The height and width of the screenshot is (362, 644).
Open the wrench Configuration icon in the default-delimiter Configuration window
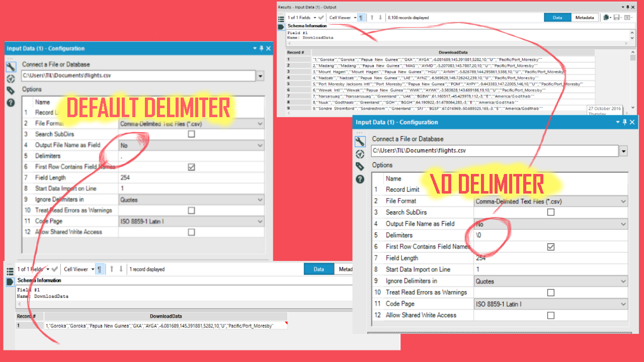coord(11,67)
